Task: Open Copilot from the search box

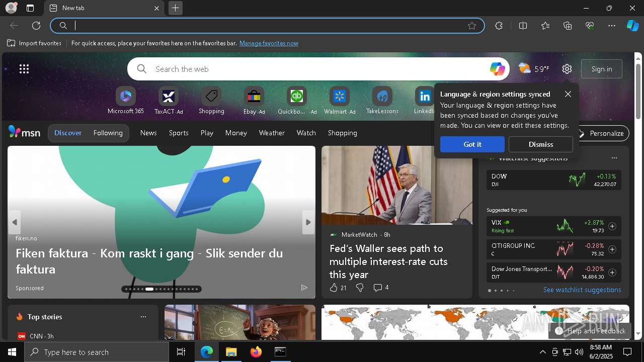Action: point(497,69)
